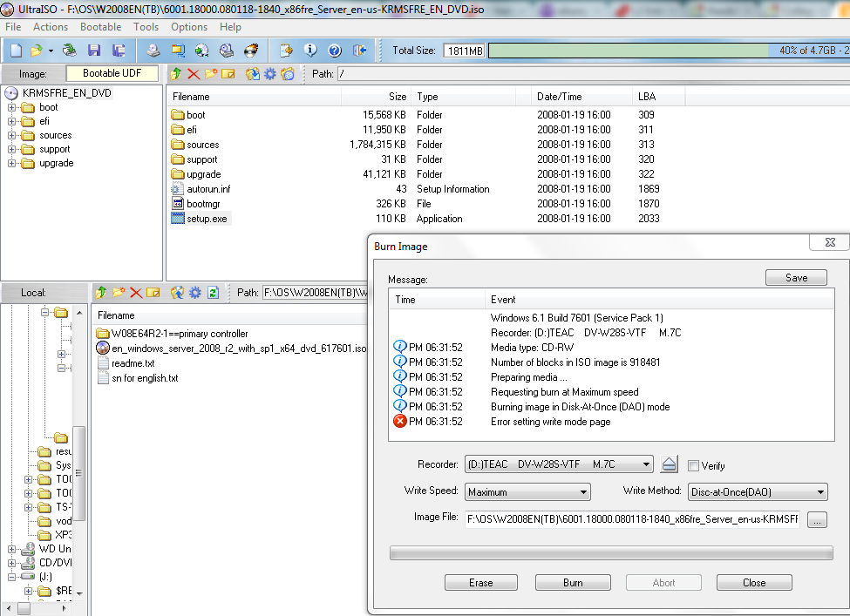Click the burn progress bar
Viewport: 850px width, 616px height.
click(611, 552)
